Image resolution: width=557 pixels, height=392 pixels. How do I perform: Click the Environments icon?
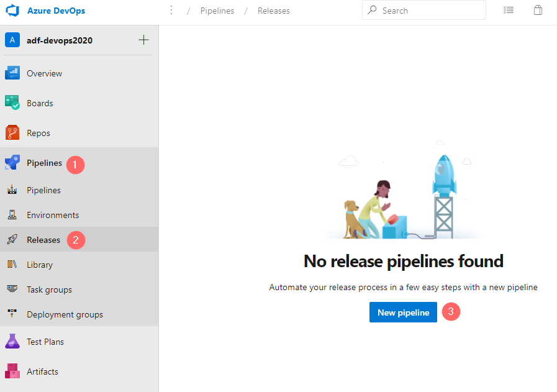tap(12, 215)
